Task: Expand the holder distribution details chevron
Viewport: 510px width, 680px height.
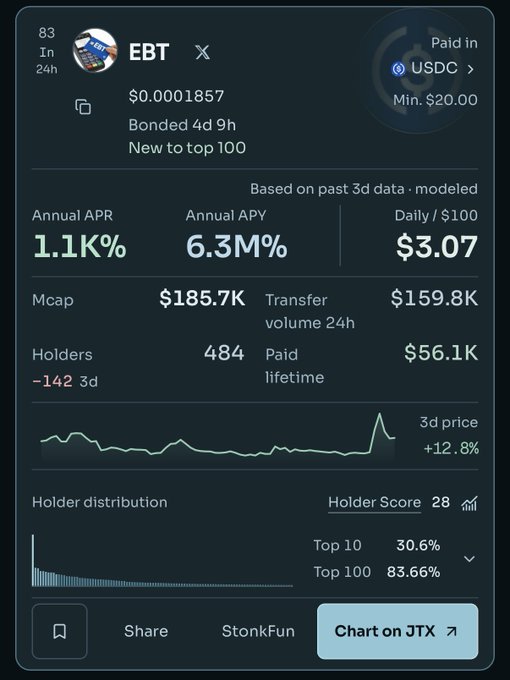Action: tap(469, 559)
